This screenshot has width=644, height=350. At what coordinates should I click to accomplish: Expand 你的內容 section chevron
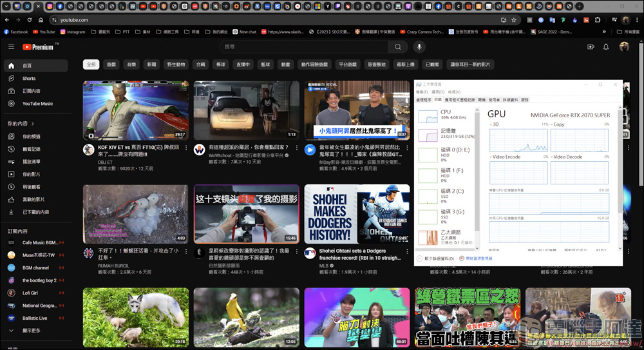pos(33,123)
